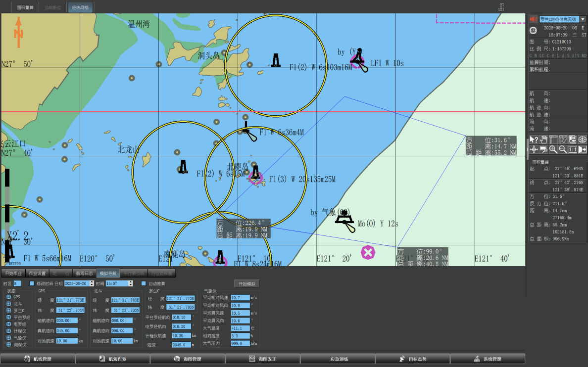Open 航线管理 in bottom bar

(38, 359)
